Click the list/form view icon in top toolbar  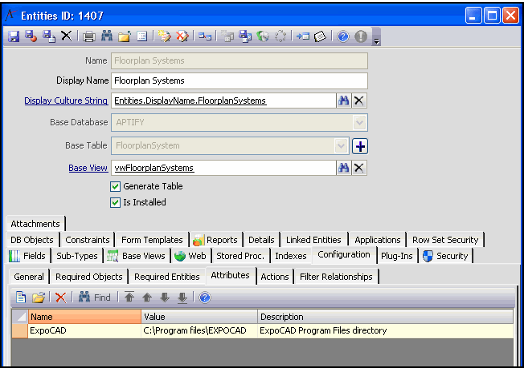click(x=142, y=36)
